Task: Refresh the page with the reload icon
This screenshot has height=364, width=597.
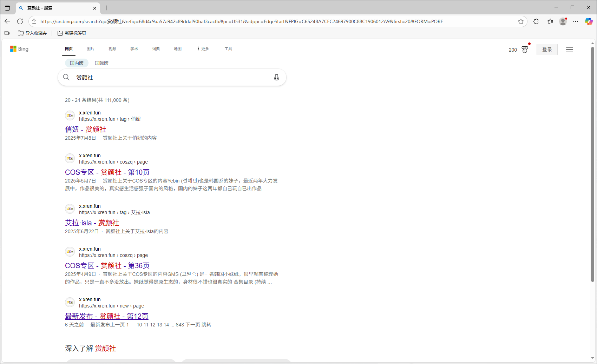Action: pos(20,21)
